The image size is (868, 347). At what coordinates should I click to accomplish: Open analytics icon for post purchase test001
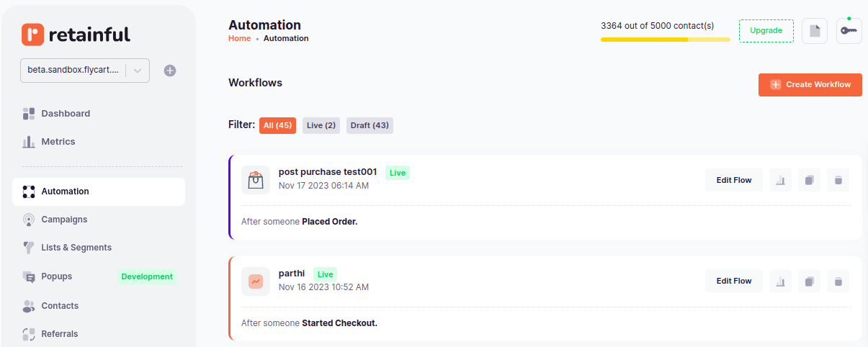[780, 180]
